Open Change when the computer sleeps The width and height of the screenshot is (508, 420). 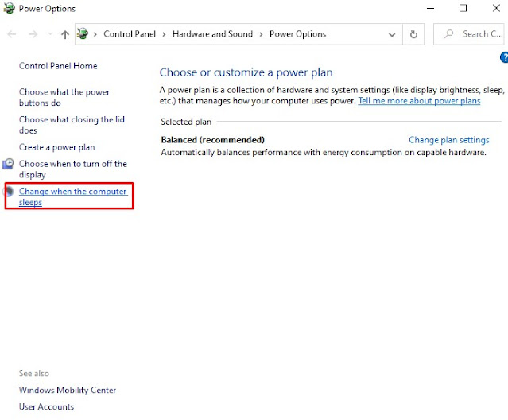(x=73, y=196)
